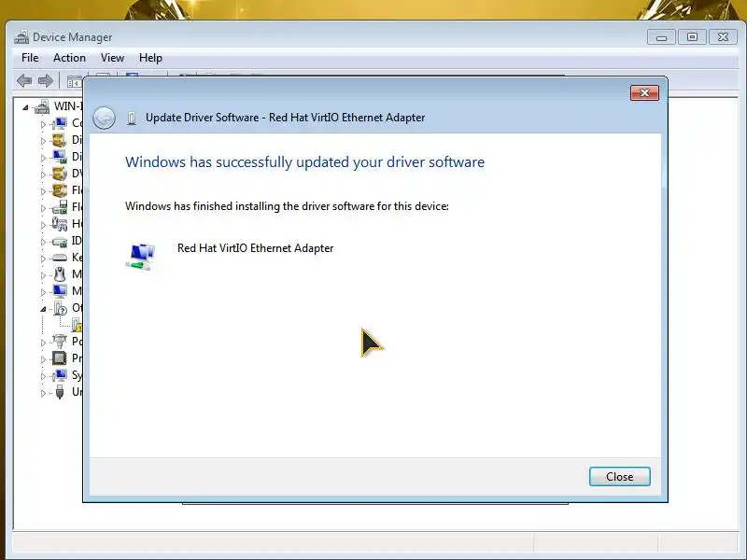Select the DVD/CD-ROM drives icon
The width and height of the screenshot is (747, 560).
(x=60, y=174)
